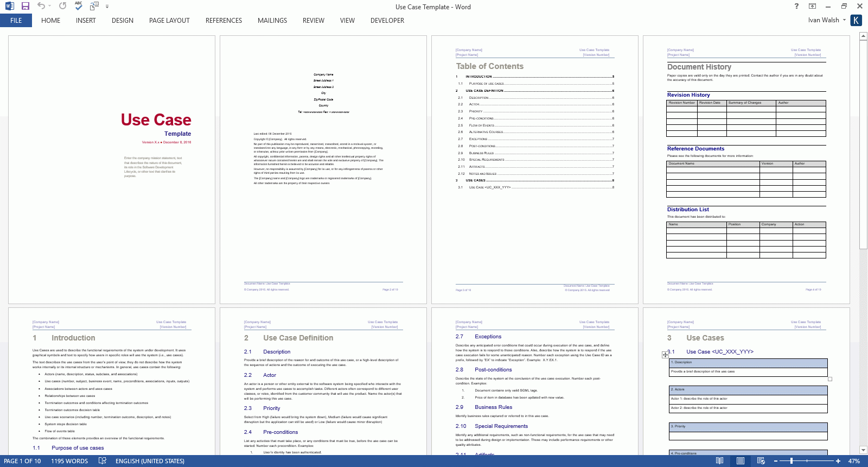Click the zoom slider handle
The image size is (868, 467).
tap(792, 461)
